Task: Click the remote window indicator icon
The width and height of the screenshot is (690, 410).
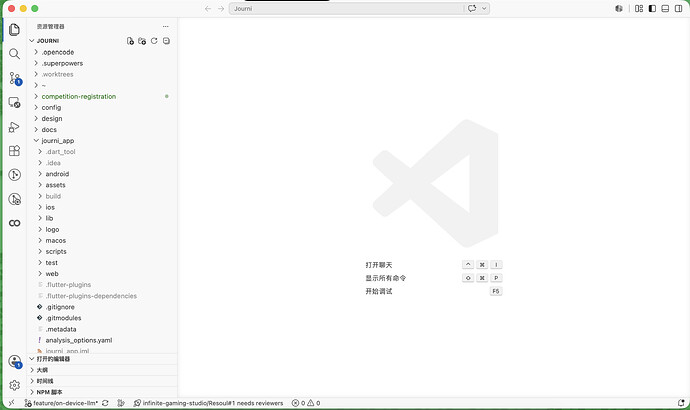Action: 11,403
